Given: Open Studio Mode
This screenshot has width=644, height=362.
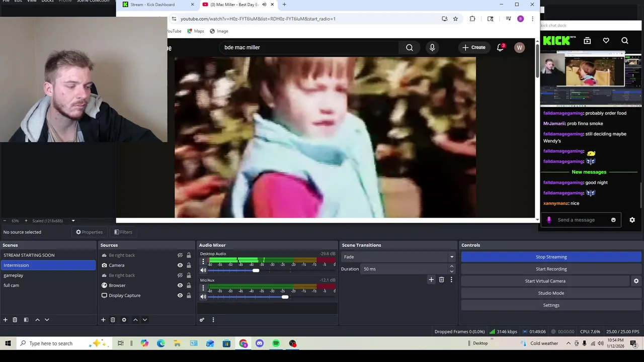Looking at the screenshot, I should pos(551,293).
